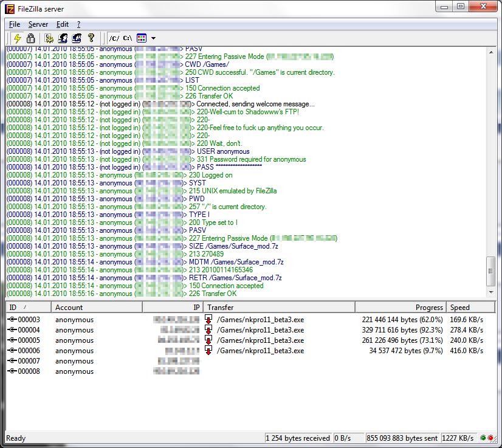Screen dimensions: 502x448
Task: Select connection row 000006
Action: tap(250, 351)
